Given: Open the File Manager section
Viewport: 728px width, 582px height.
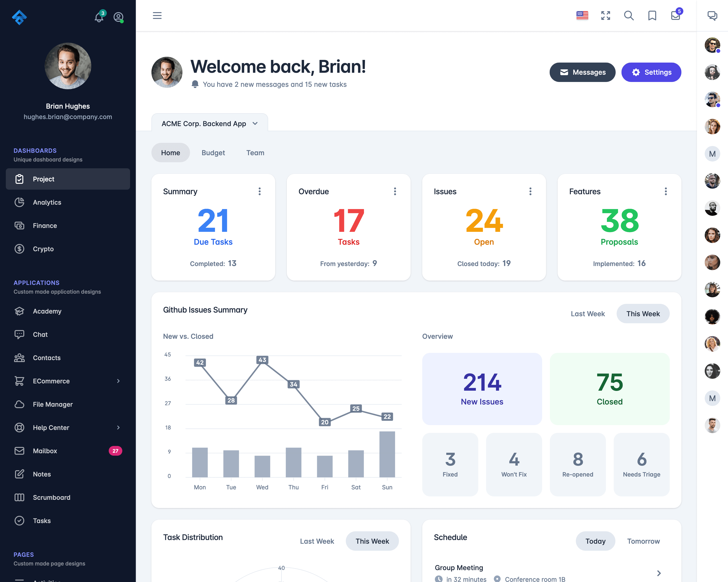Looking at the screenshot, I should tap(52, 404).
